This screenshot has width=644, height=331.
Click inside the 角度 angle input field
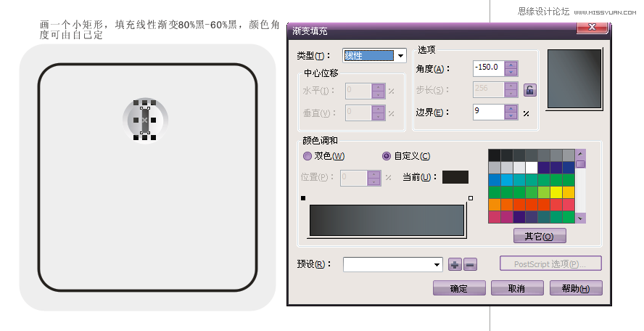488,68
